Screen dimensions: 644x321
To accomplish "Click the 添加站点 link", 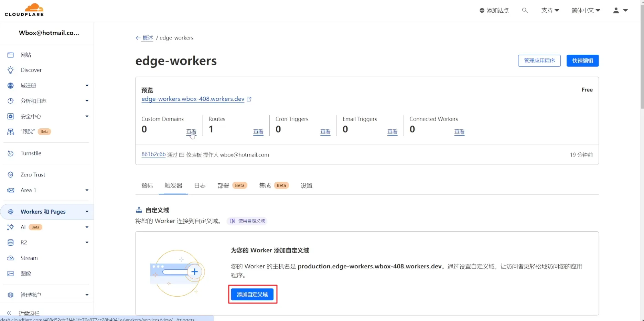I will [x=494, y=11].
